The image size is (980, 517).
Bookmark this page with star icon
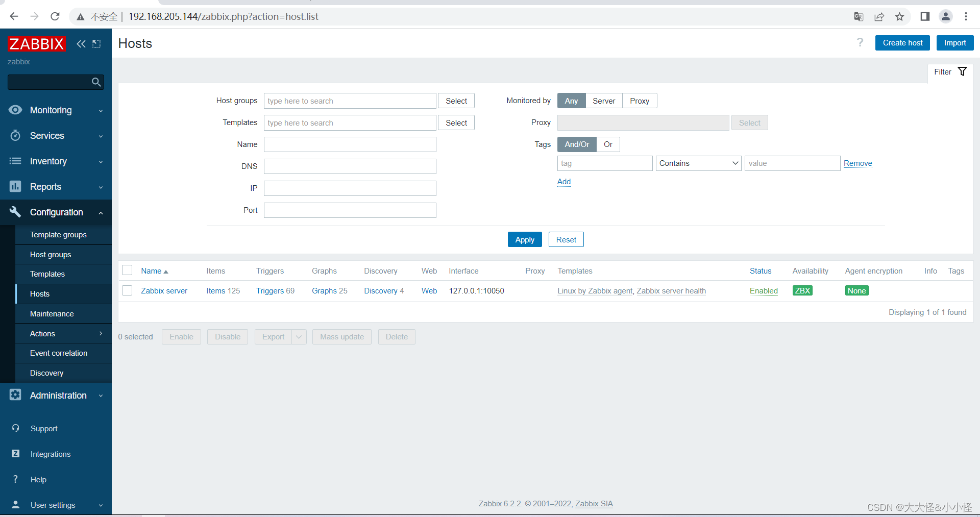(899, 16)
